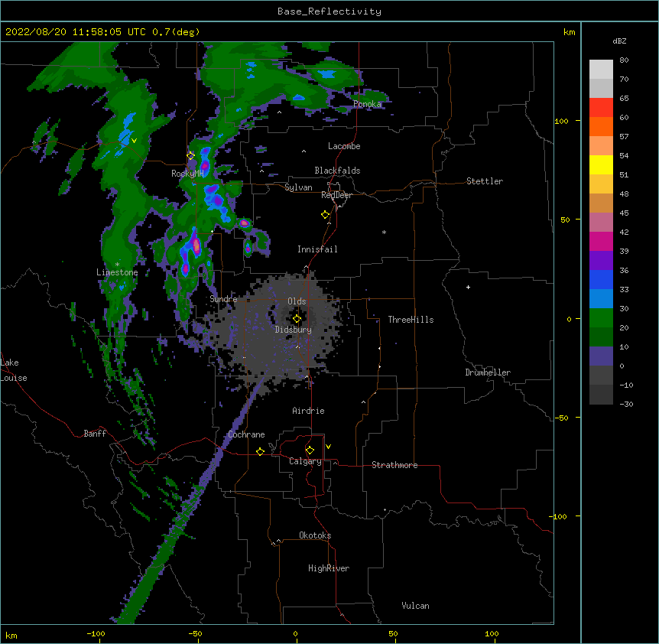Click the Cochrane town label
659x644 pixels.
click(x=247, y=434)
